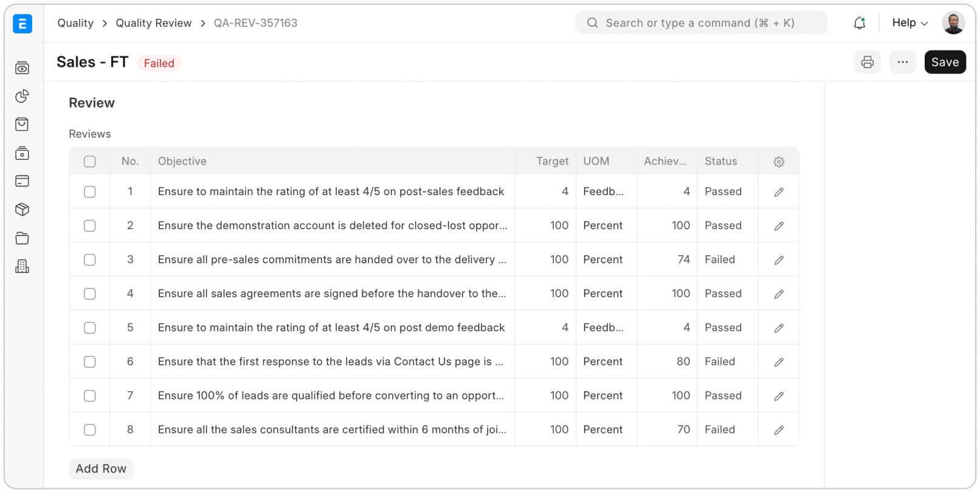Click the shopping bag sidebar icon
Screen dimensions: 980x493
click(x=22, y=125)
